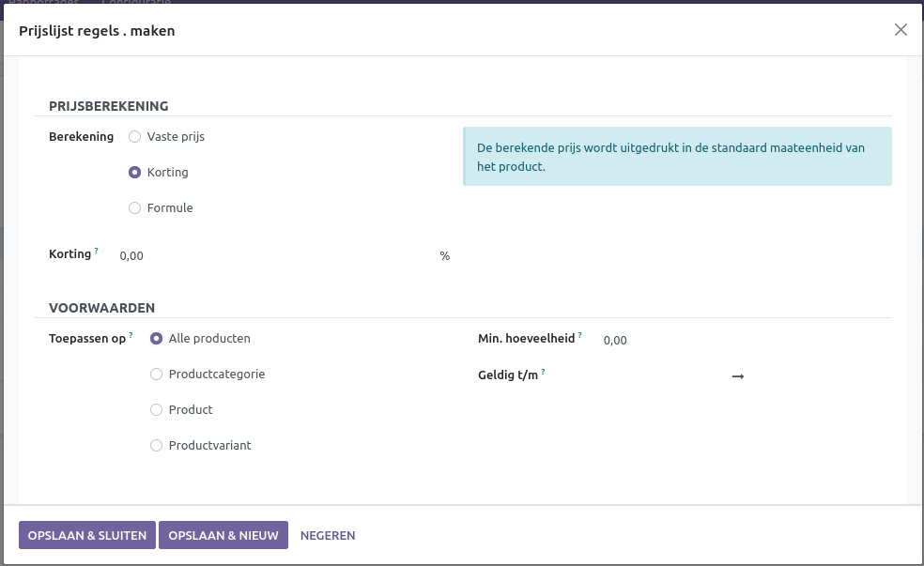Screen dimensions: 924x566
Task: Select the Product radio option
Action: click(x=157, y=410)
